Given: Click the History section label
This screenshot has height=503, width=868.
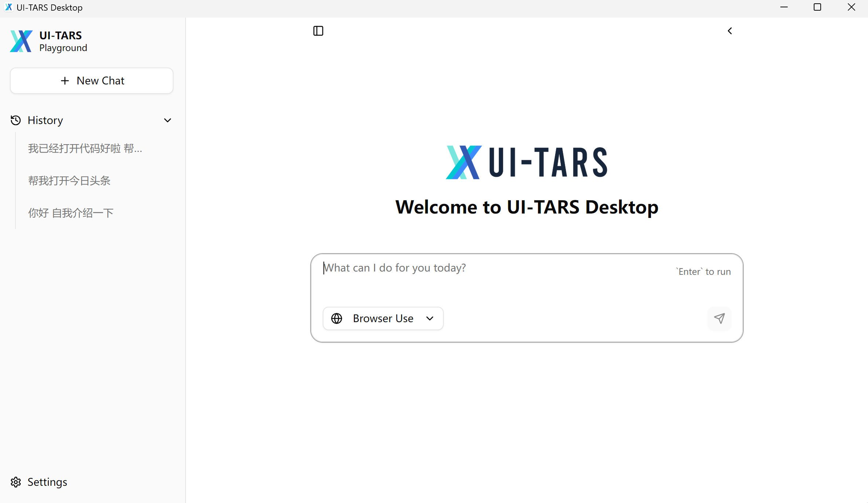Looking at the screenshot, I should pos(45,120).
